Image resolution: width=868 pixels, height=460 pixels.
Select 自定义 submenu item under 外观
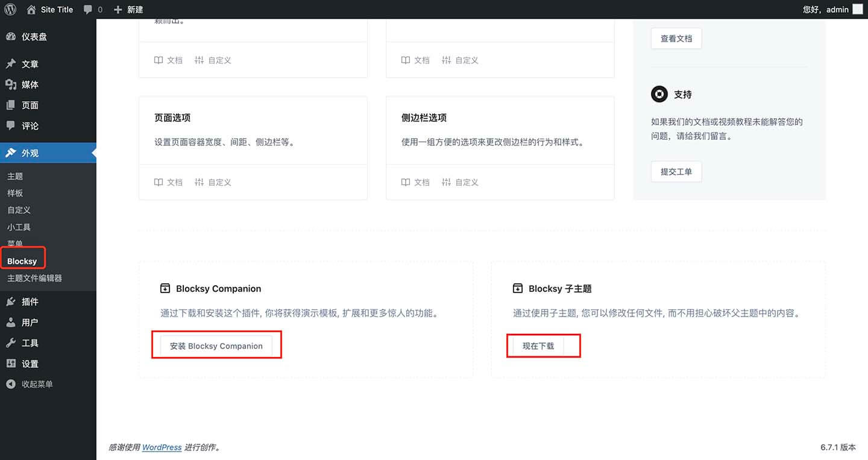pyautogui.click(x=19, y=210)
